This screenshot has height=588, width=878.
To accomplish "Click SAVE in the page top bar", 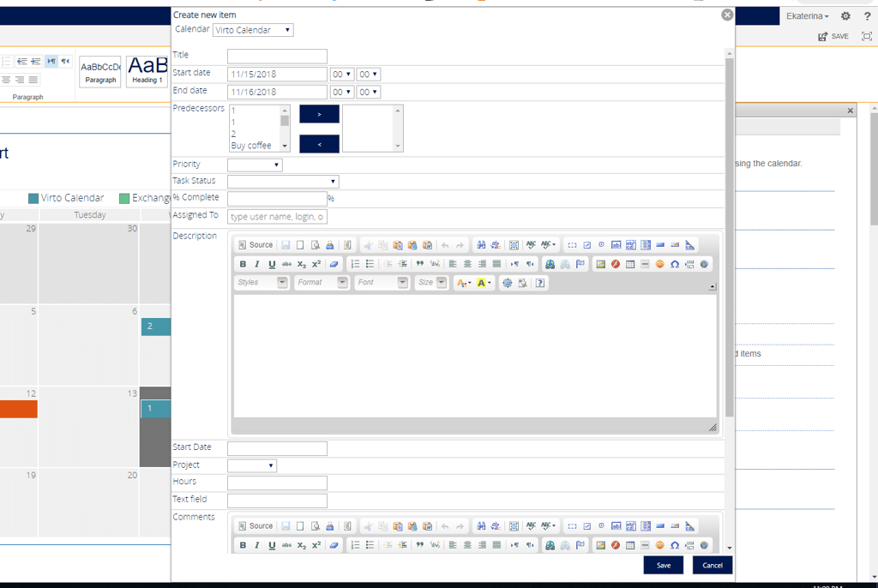I will tap(833, 36).
